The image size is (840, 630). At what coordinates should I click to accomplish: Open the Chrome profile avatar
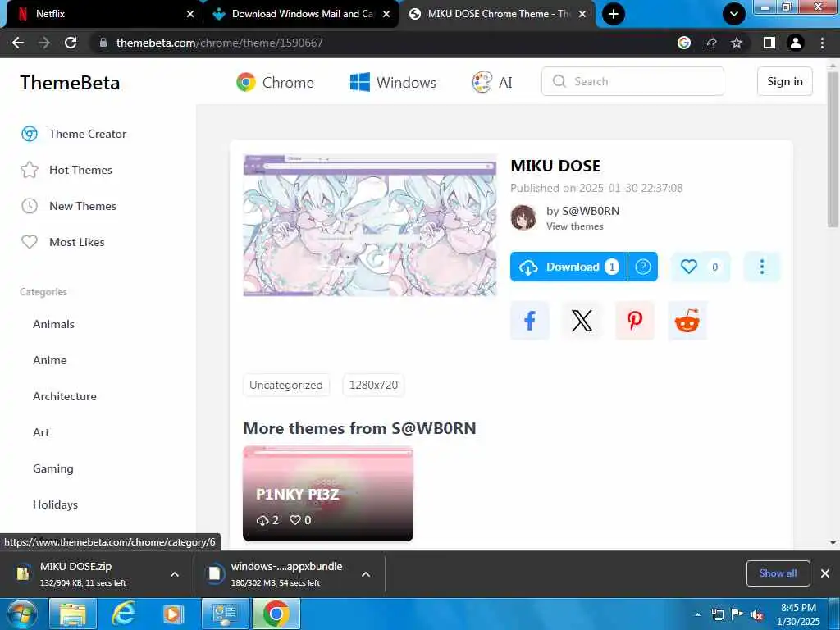point(796,43)
